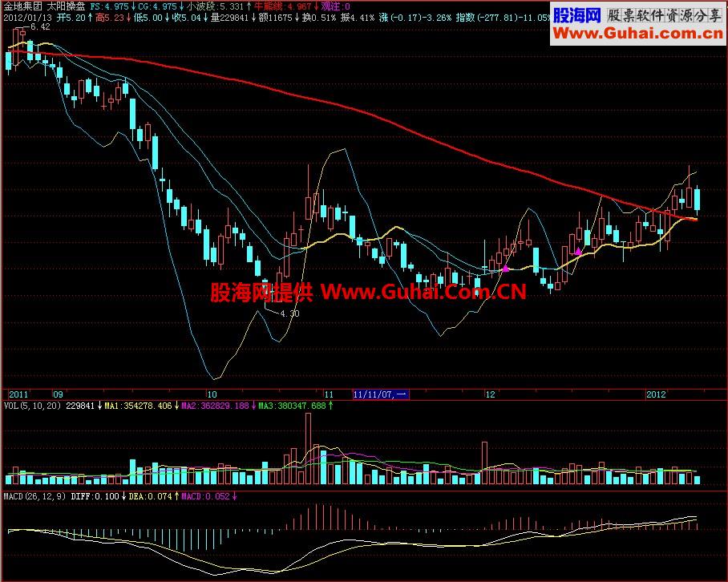Click the date 2012/01/13 in header

(28, 18)
